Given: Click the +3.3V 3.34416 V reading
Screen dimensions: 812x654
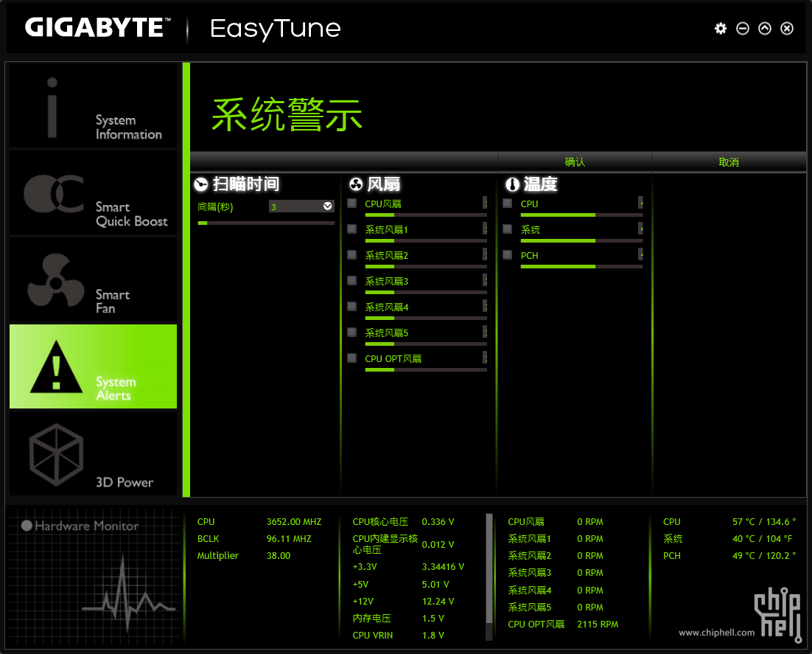Looking at the screenshot, I should tap(444, 566).
